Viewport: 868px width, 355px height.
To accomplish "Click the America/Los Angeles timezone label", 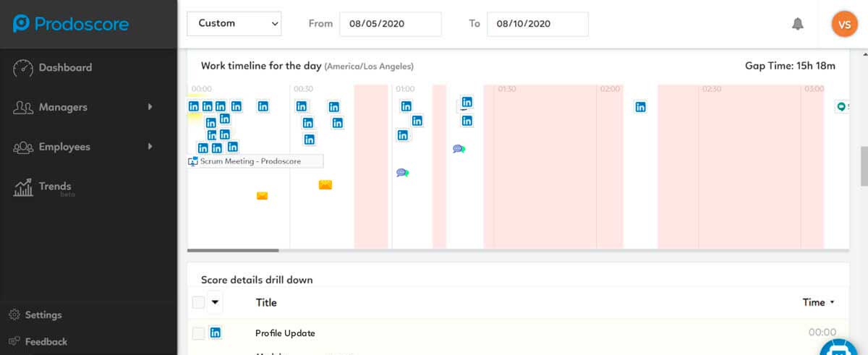I will coord(369,67).
